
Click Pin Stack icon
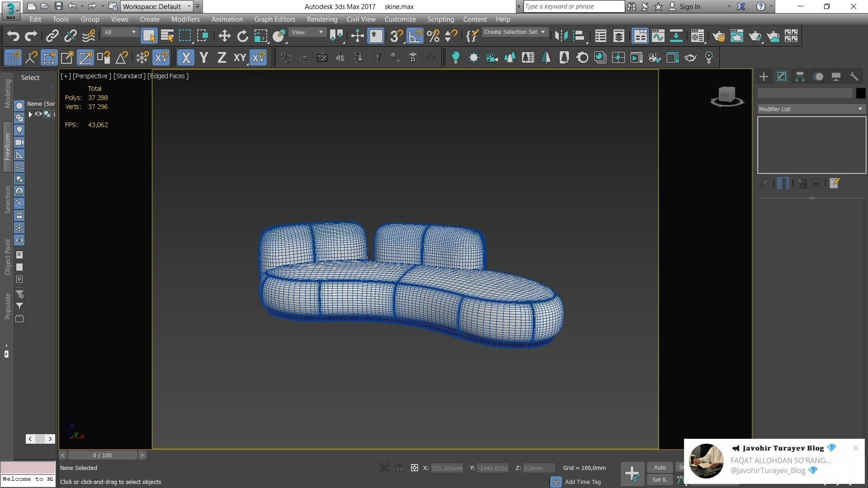coord(764,183)
